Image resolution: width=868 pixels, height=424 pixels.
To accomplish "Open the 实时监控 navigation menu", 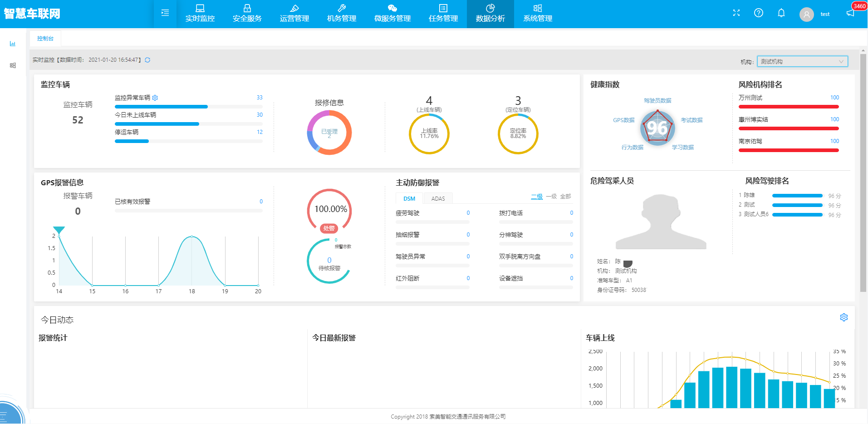I will [x=200, y=14].
